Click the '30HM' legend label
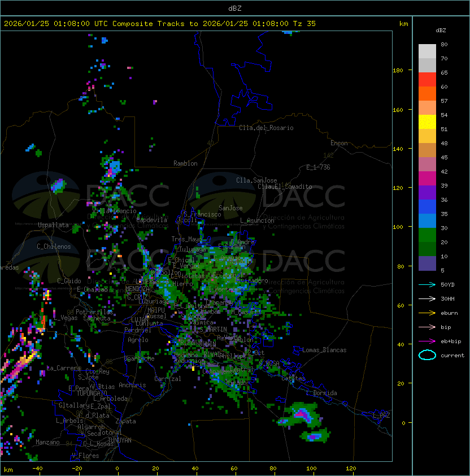The width and height of the screenshot is (470, 476). [x=447, y=298]
